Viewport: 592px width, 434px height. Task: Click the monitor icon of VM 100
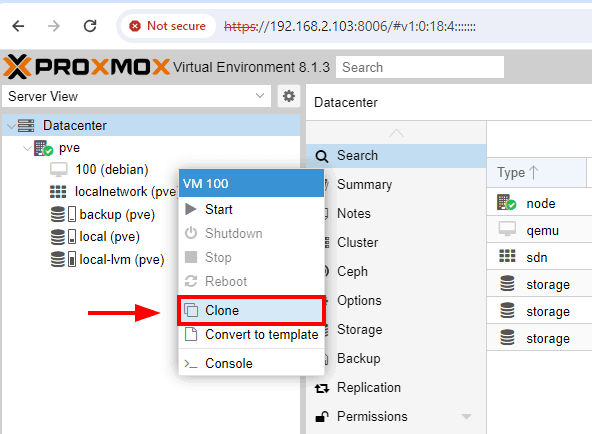(x=59, y=169)
